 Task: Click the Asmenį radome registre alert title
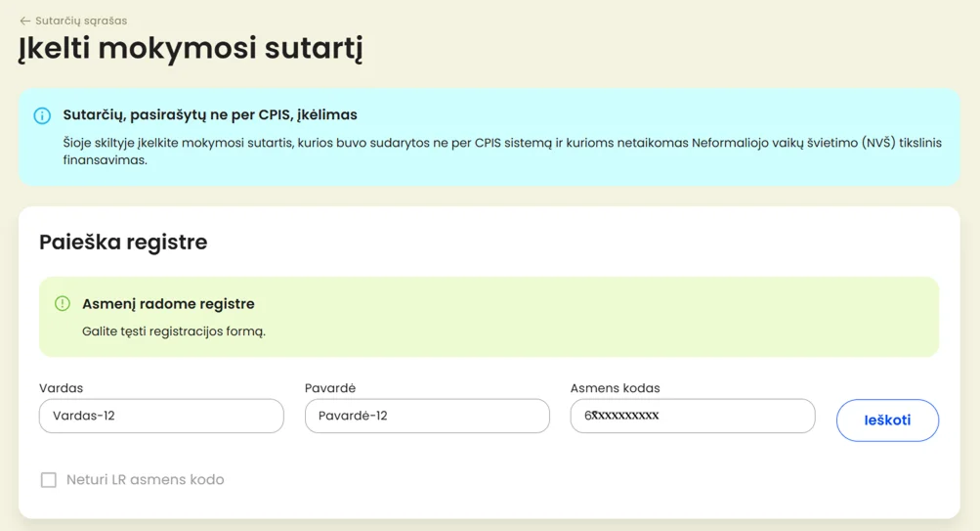(x=168, y=304)
